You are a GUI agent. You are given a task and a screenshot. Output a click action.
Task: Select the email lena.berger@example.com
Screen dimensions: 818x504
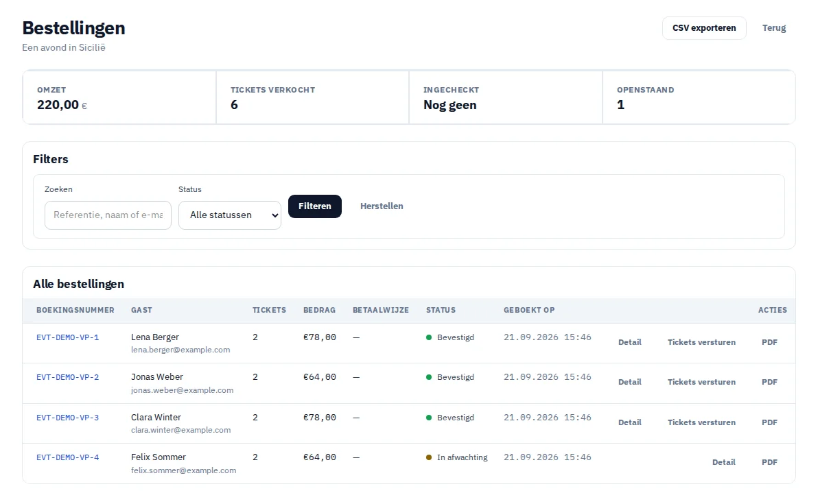point(180,350)
